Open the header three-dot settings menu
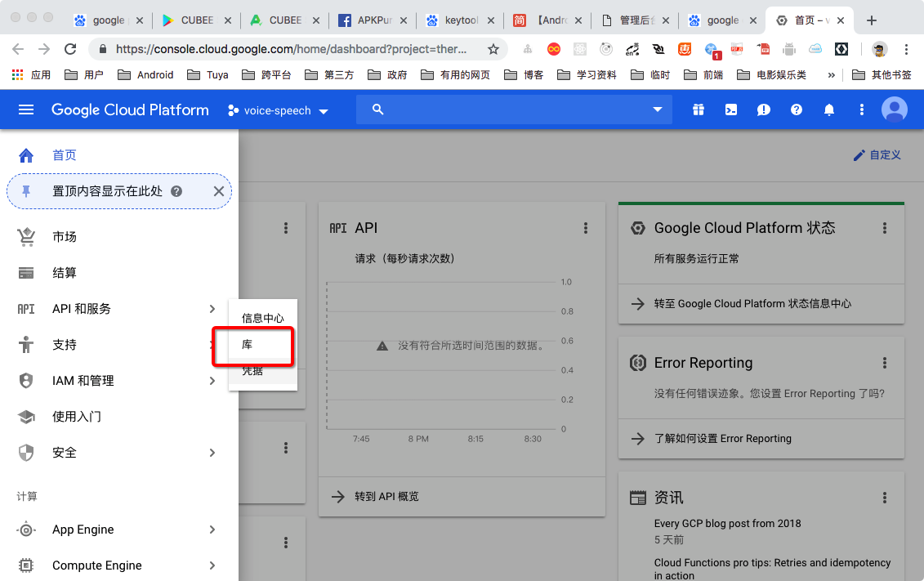The width and height of the screenshot is (924, 581). pyautogui.click(x=862, y=109)
